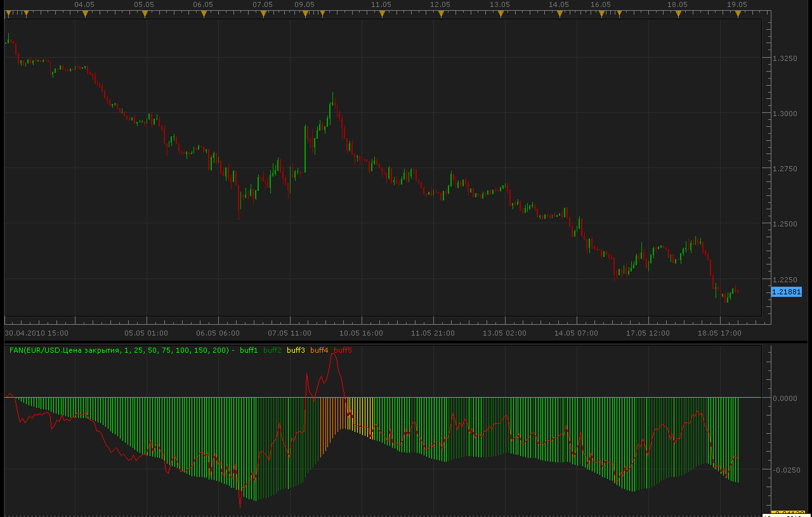Select the day marker triangle under 14.05
Screen dimensions: 812x517
coord(560,13)
